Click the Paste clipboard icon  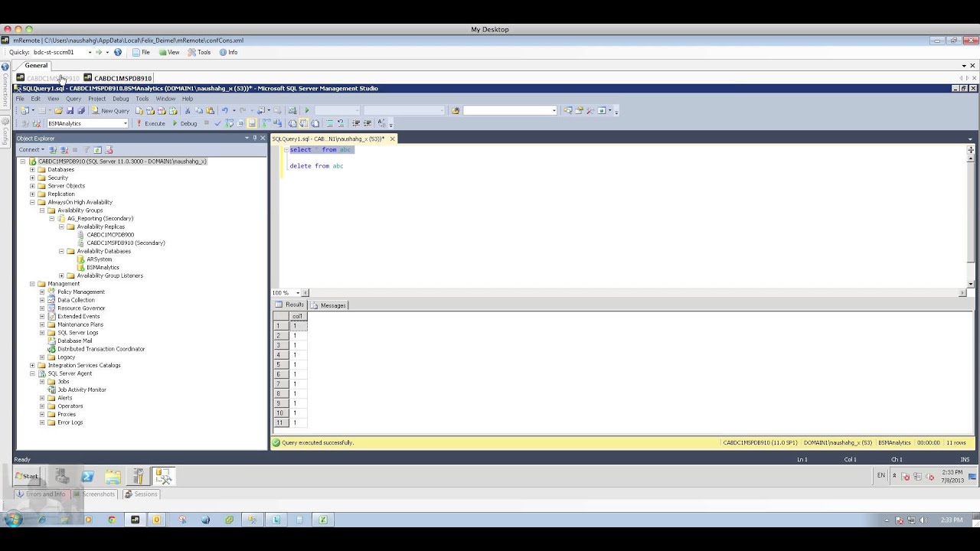coord(210,110)
